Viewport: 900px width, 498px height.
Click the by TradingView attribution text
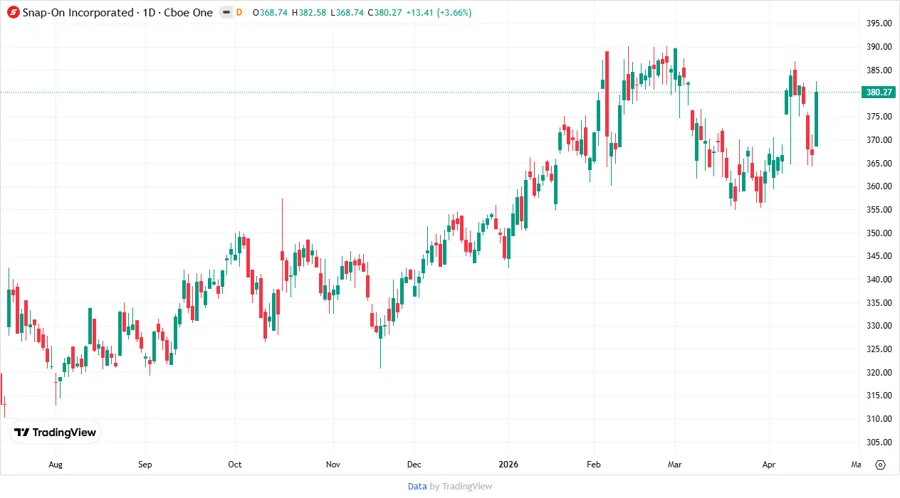461,486
